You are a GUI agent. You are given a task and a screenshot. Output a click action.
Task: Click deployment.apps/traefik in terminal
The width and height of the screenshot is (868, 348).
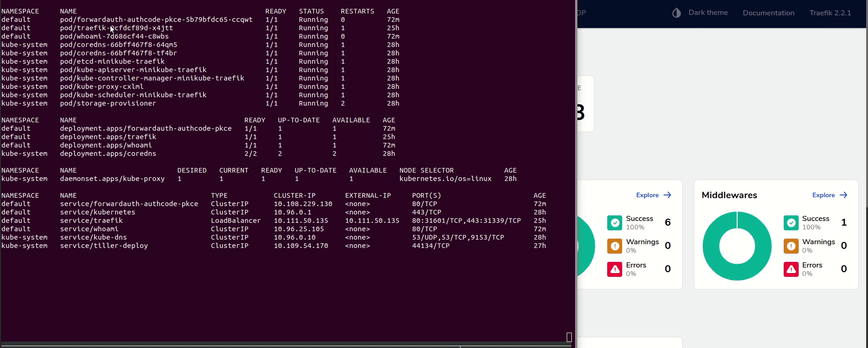click(108, 137)
